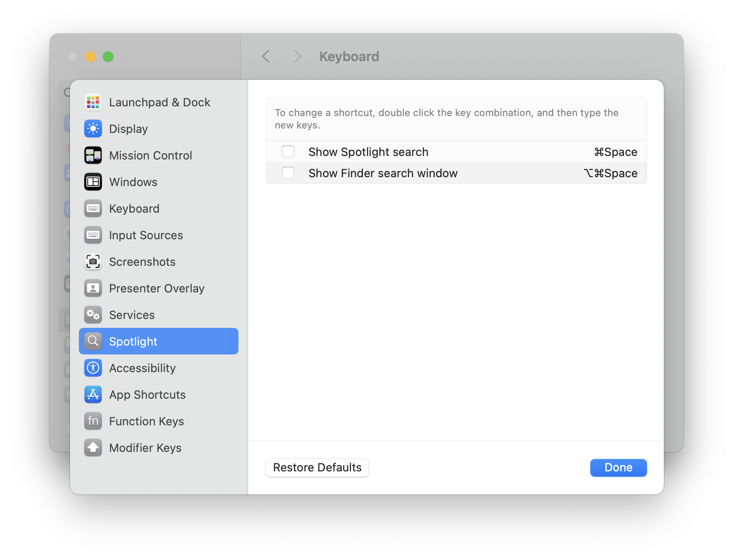Click the ⌥⌘Space shortcut key combination

(610, 173)
